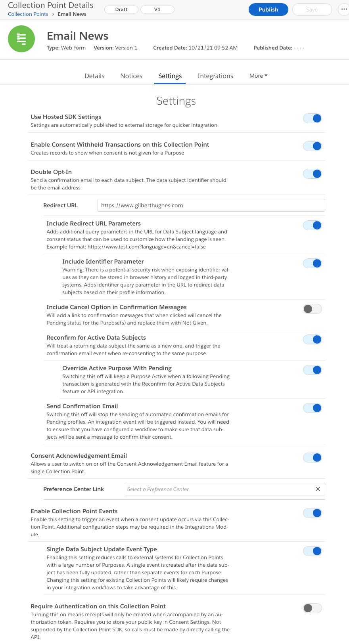Click the green Email News form icon

(21, 39)
